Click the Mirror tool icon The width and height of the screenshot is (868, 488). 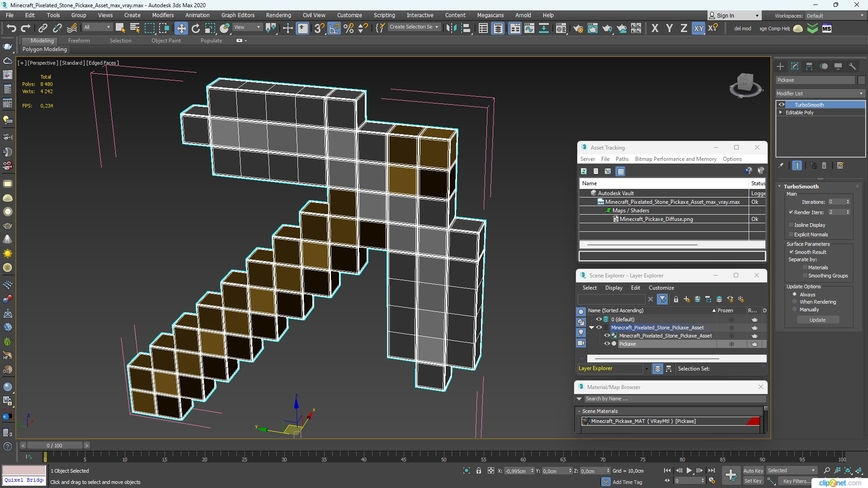[x=451, y=28]
